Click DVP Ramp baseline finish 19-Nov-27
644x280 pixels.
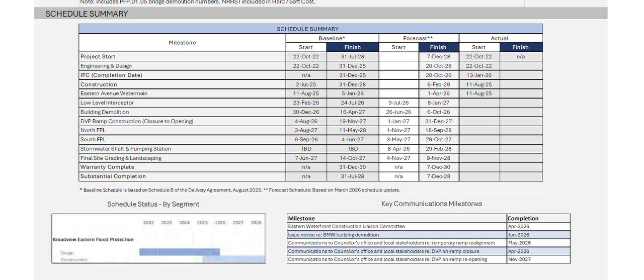click(353, 121)
